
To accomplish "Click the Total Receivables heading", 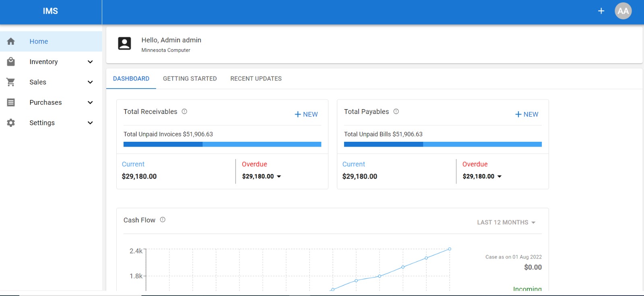I will click(150, 112).
